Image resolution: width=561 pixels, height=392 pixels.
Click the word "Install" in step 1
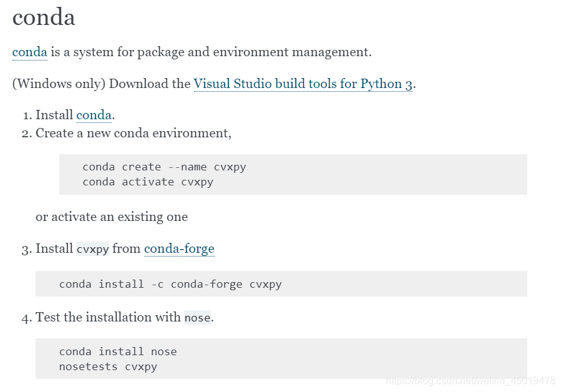click(54, 115)
